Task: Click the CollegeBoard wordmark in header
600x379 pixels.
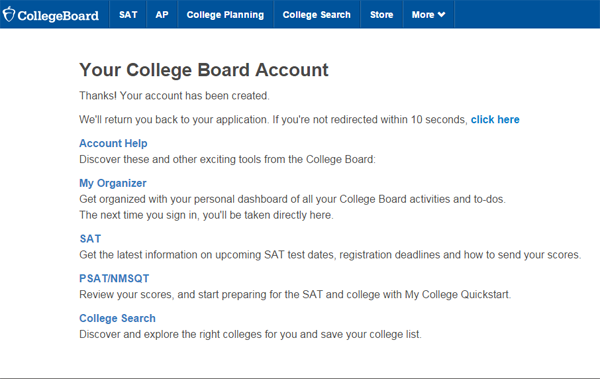Action: point(58,15)
